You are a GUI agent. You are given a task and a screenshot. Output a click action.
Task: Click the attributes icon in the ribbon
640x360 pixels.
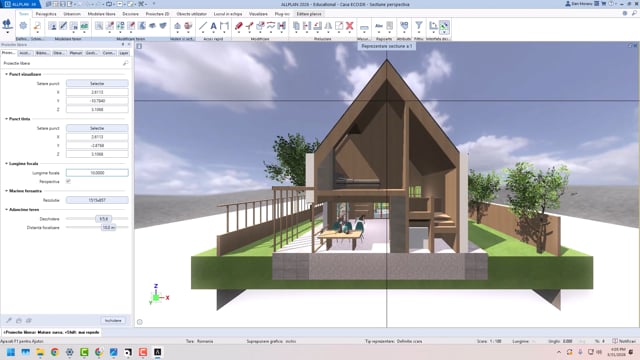point(404,26)
